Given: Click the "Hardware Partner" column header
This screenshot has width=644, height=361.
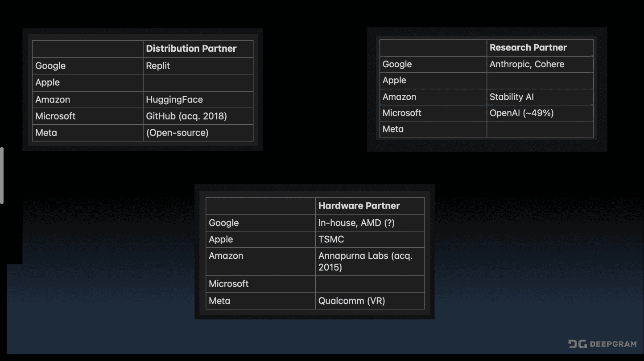Looking at the screenshot, I should pos(370,206).
